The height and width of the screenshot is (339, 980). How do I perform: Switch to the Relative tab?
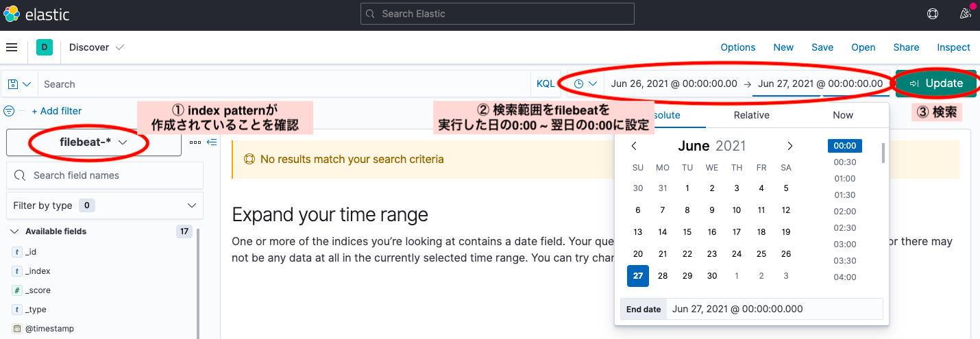tap(751, 115)
